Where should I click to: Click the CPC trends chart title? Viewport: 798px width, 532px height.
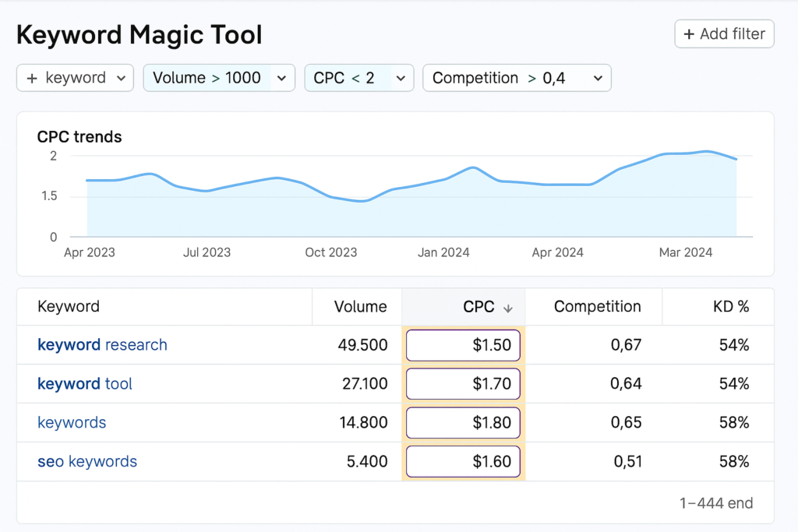(x=79, y=137)
